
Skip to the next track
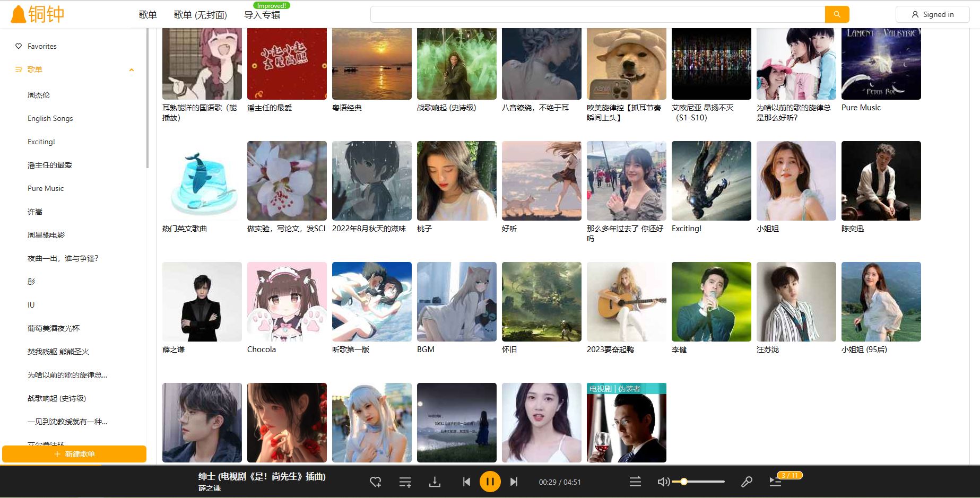[x=514, y=482]
